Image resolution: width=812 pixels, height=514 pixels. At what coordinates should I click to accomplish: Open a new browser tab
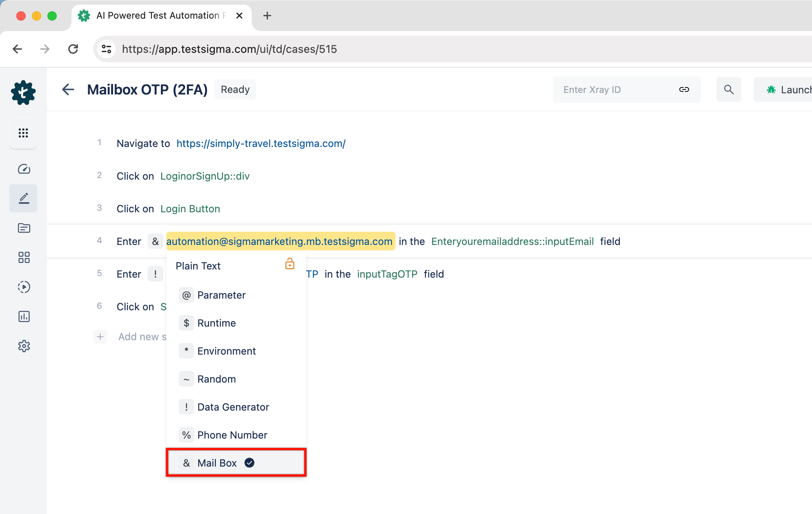[x=267, y=16]
